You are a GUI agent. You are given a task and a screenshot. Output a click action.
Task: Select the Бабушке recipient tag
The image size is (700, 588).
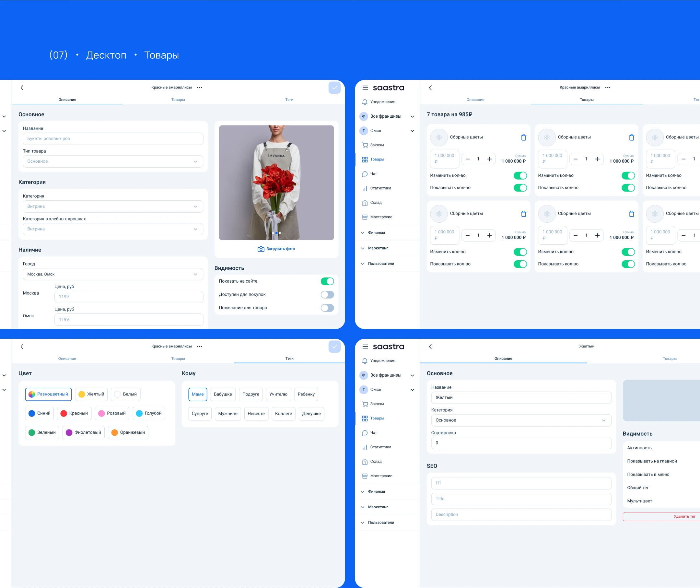(x=223, y=394)
